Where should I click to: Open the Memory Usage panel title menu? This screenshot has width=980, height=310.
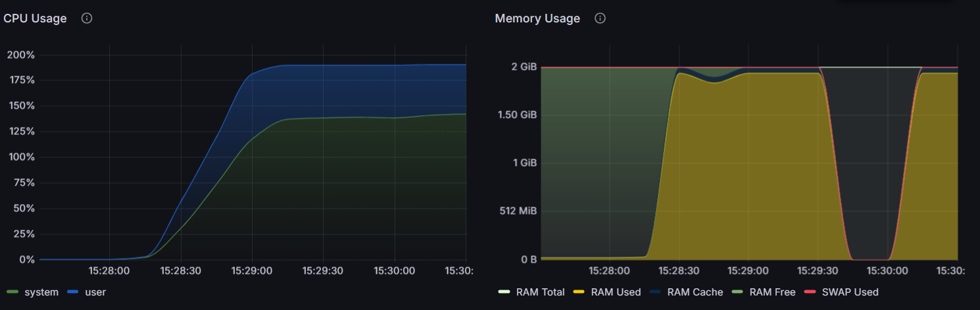coord(537,18)
